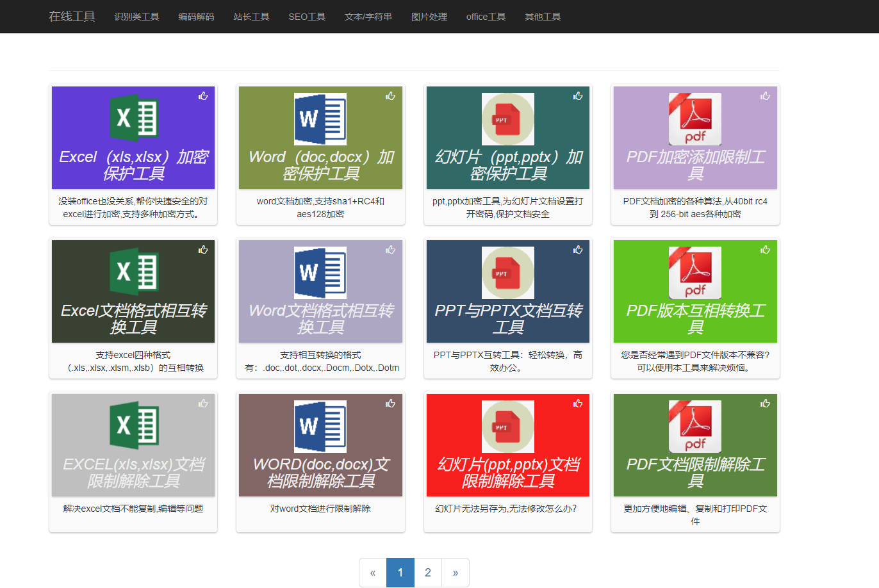Open the 幻灯片（ppt,pptx）加密保护工具 title link
The image size is (879, 588).
pos(508,165)
